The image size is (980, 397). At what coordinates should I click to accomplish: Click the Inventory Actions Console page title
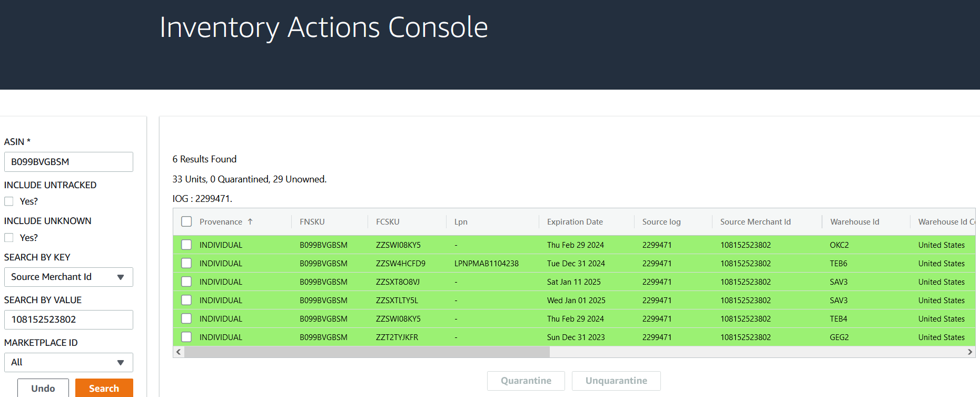click(x=324, y=27)
